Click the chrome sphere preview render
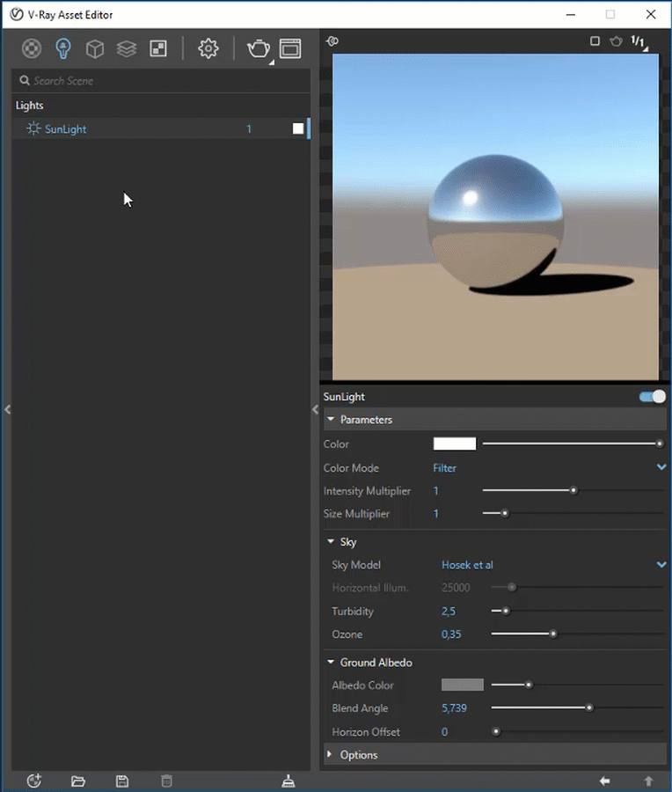The width and height of the screenshot is (672, 792). [495, 223]
